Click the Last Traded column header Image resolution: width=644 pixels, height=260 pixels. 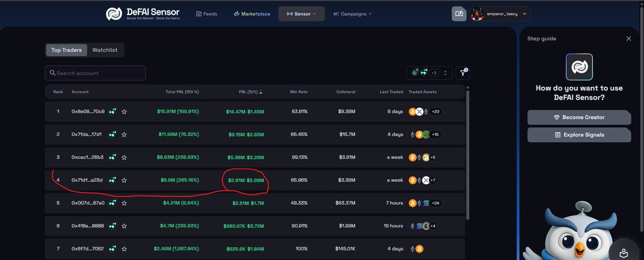point(391,92)
